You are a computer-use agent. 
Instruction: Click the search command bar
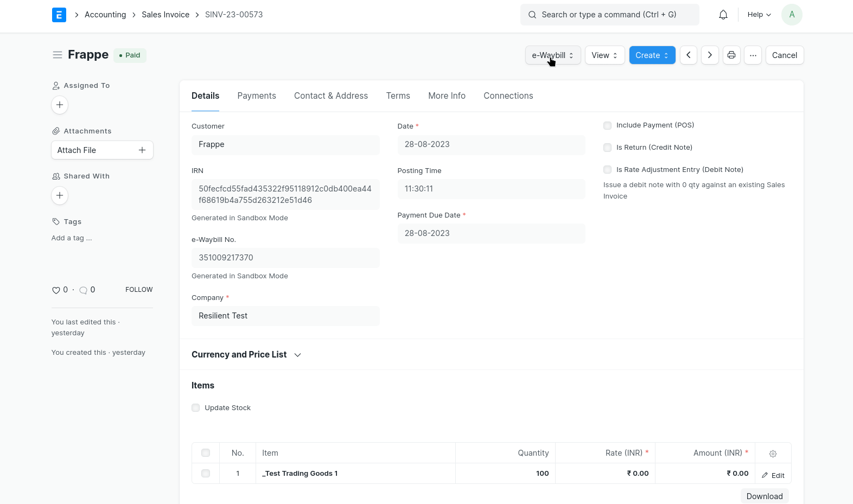click(610, 15)
